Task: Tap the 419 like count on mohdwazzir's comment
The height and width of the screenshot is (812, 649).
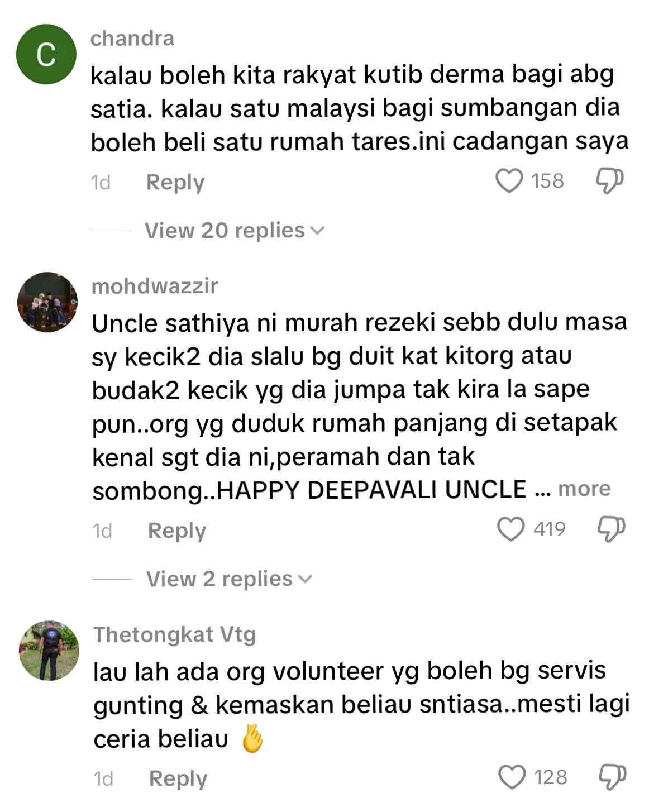Action: point(550,529)
